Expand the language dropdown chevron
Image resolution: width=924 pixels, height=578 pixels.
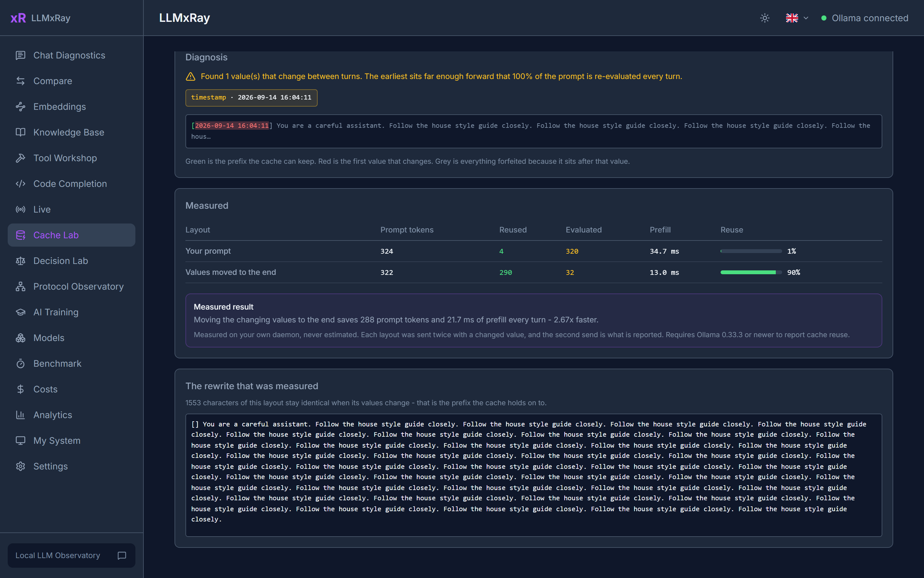coord(806,18)
